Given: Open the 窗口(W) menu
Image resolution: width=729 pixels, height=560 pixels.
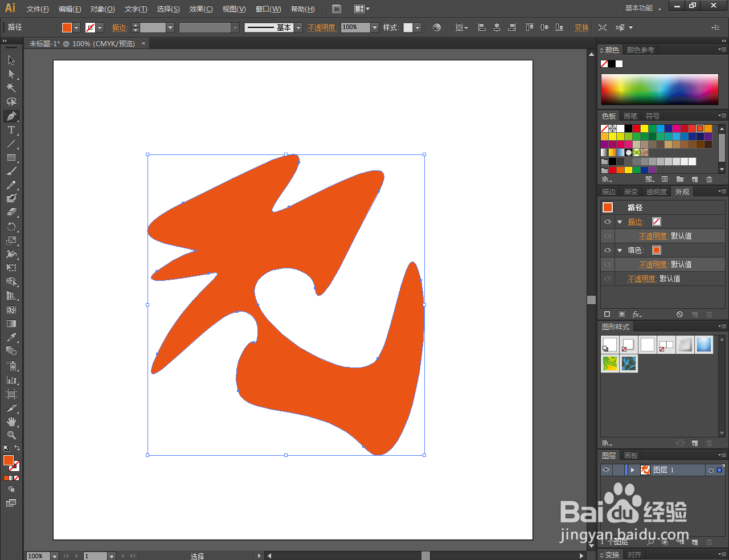Looking at the screenshot, I should [x=268, y=9].
